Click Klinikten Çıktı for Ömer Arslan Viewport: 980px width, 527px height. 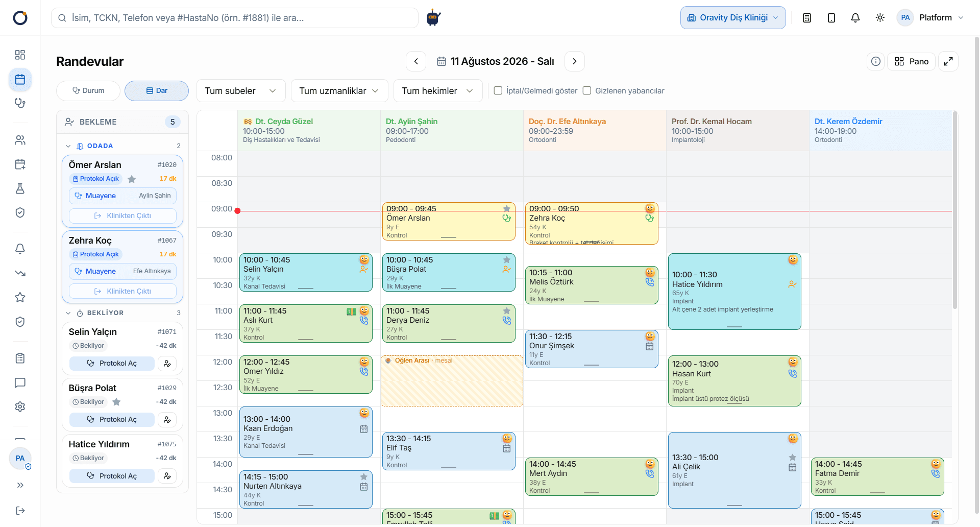click(122, 216)
